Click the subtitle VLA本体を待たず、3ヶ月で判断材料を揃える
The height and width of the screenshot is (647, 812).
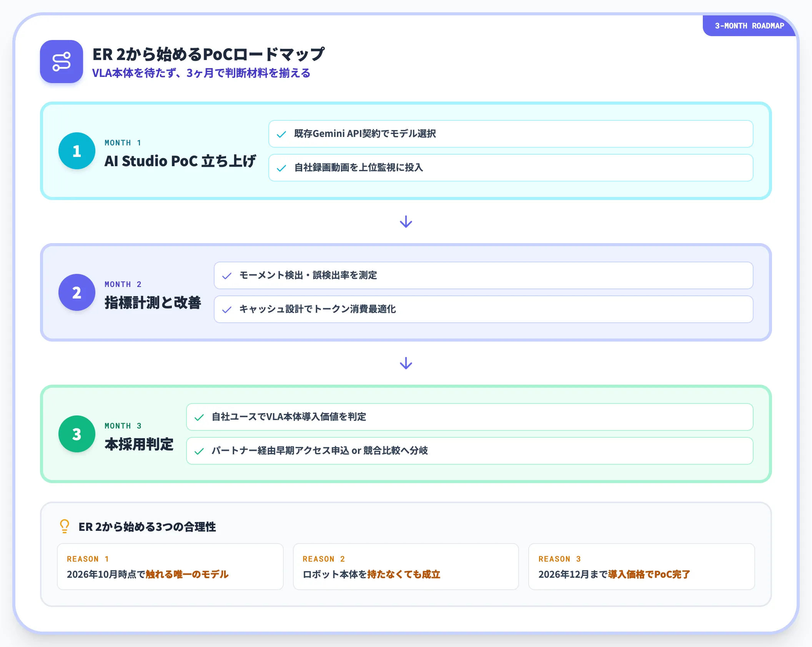pyautogui.click(x=201, y=73)
